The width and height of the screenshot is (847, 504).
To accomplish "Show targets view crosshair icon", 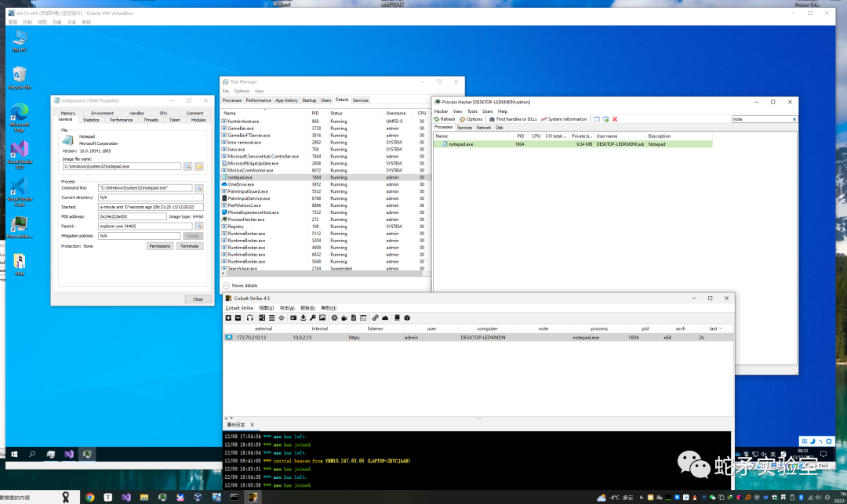I will click(282, 317).
